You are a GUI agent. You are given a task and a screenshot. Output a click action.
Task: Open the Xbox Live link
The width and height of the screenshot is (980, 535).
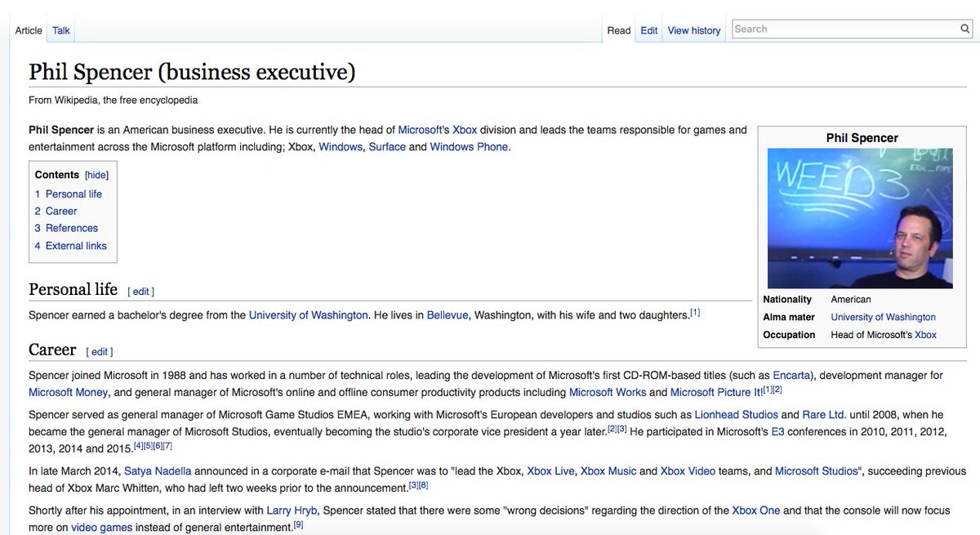point(550,471)
